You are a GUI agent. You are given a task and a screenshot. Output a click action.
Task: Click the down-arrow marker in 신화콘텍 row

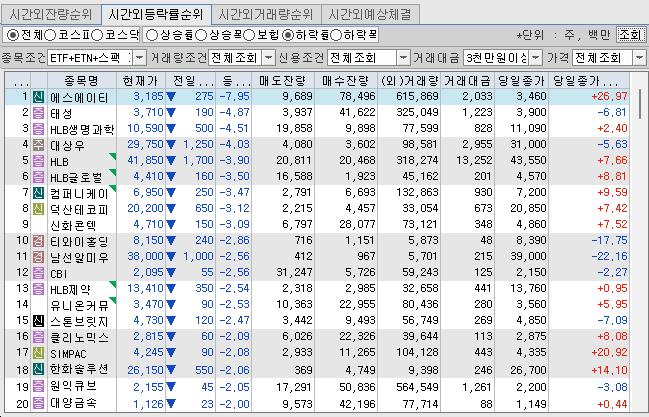point(171,225)
